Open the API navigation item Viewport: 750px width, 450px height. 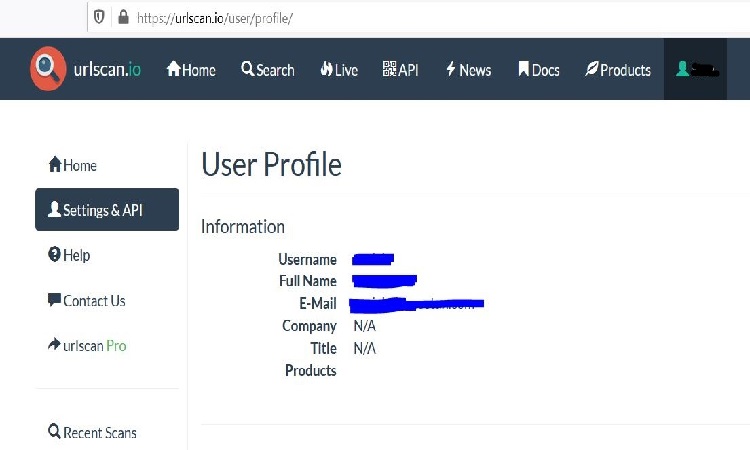[x=401, y=70]
